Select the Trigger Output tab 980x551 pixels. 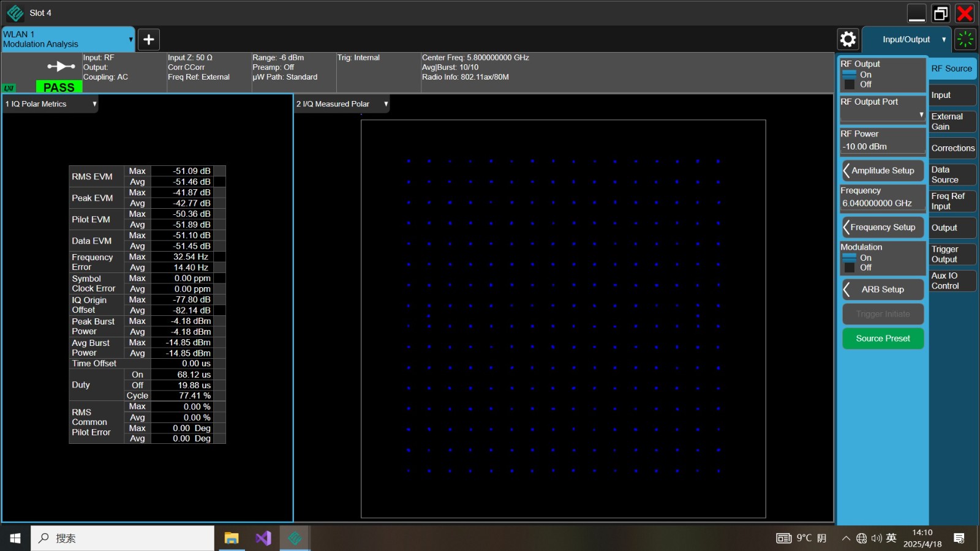pyautogui.click(x=952, y=254)
